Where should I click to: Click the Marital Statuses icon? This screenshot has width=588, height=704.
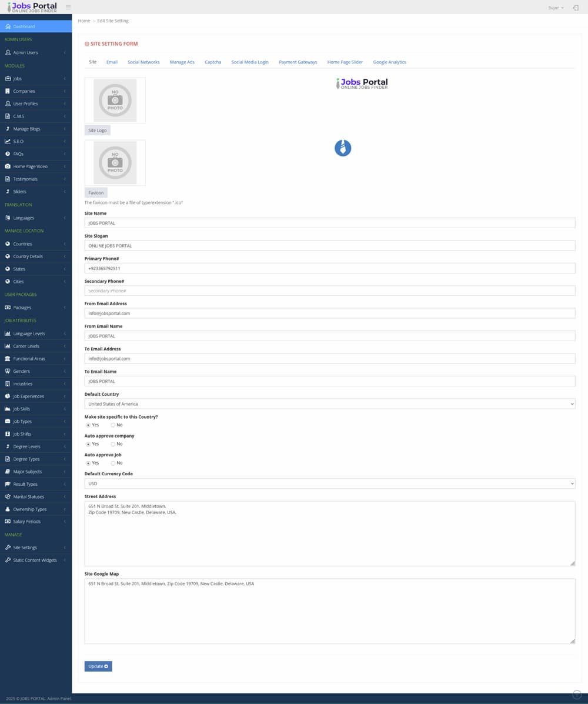coord(8,497)
